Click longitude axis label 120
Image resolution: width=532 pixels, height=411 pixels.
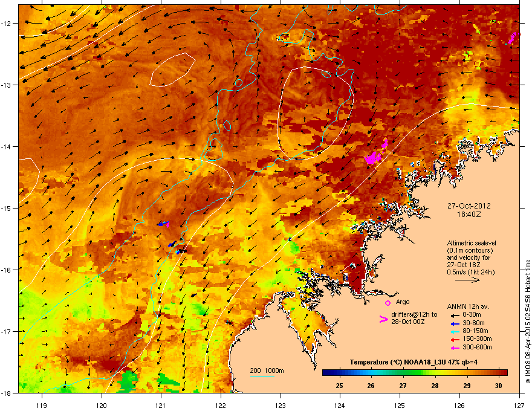tap(102, 405)
